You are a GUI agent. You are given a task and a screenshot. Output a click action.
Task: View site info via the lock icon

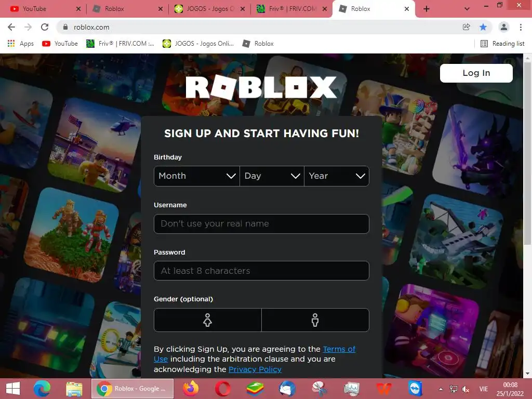[x=65, y=27]
